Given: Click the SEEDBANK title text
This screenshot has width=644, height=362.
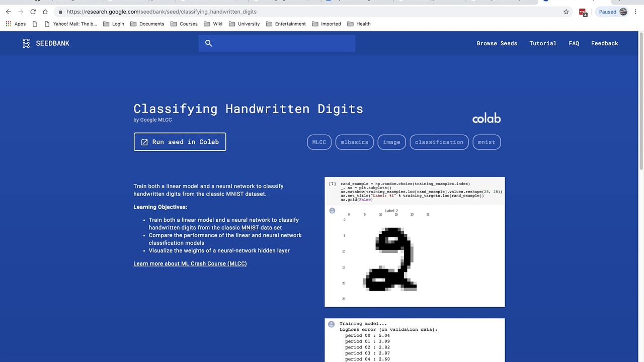Looking at the screenshot, I should click(53, 43).
